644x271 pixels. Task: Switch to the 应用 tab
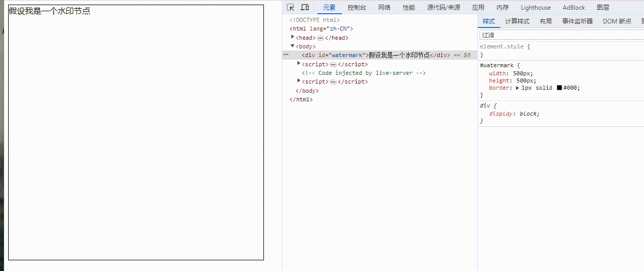[x=478, y=8]
